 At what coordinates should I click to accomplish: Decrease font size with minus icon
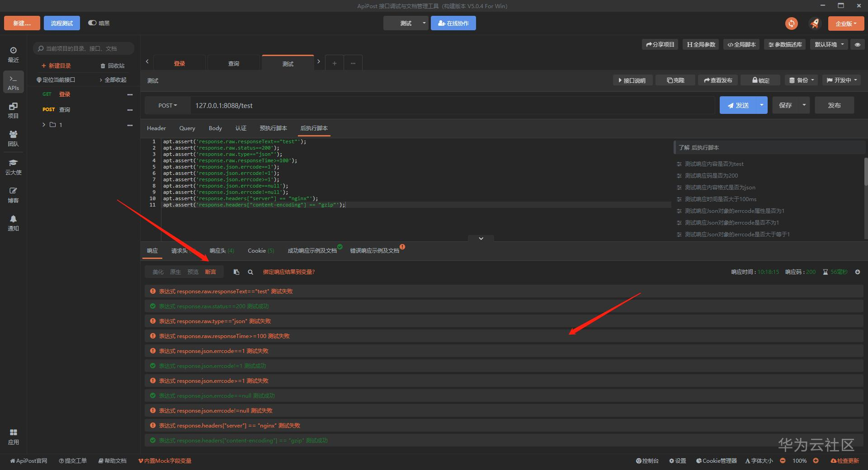point(783,461)
